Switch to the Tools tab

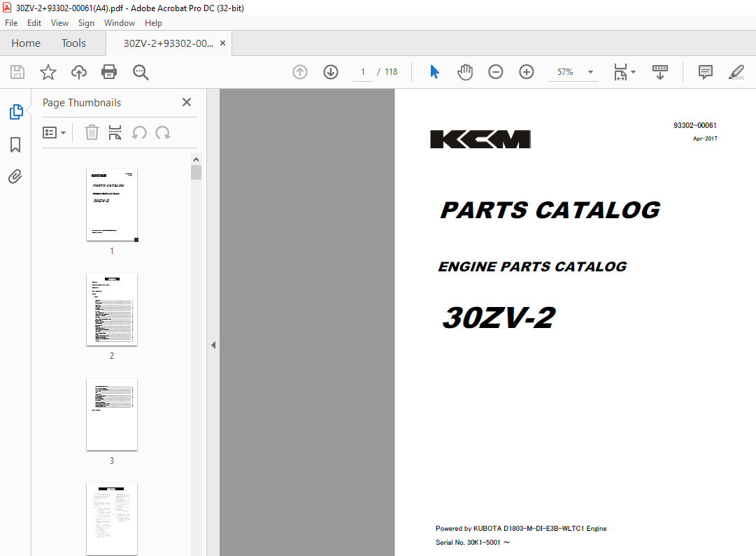(73, 43)
